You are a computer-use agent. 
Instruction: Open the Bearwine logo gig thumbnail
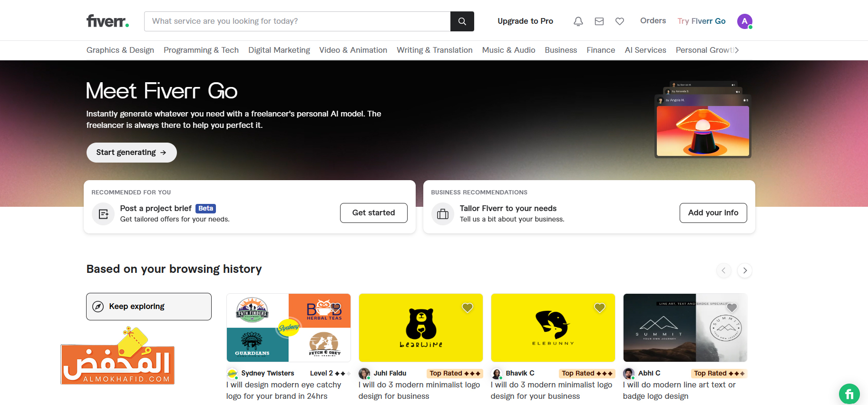421,328
